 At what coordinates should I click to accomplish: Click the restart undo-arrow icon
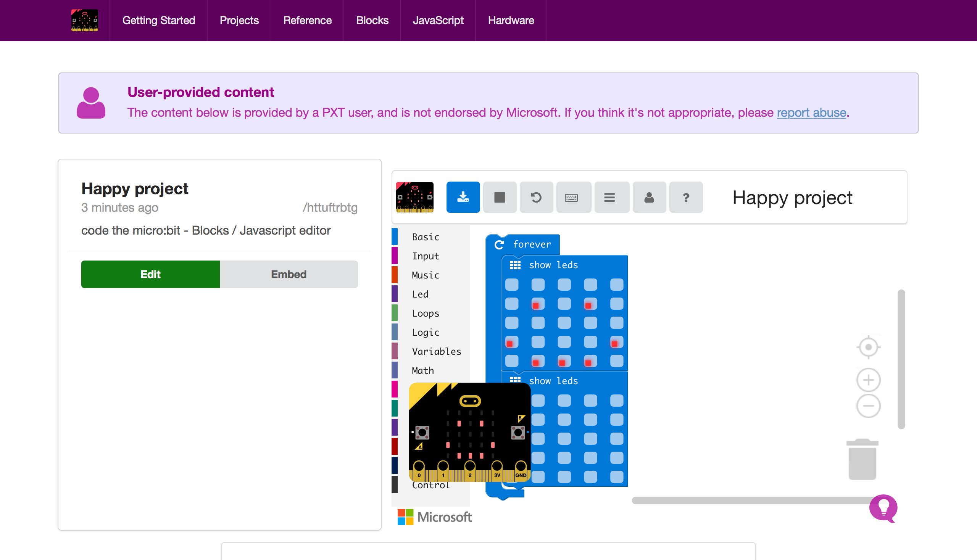536,197
